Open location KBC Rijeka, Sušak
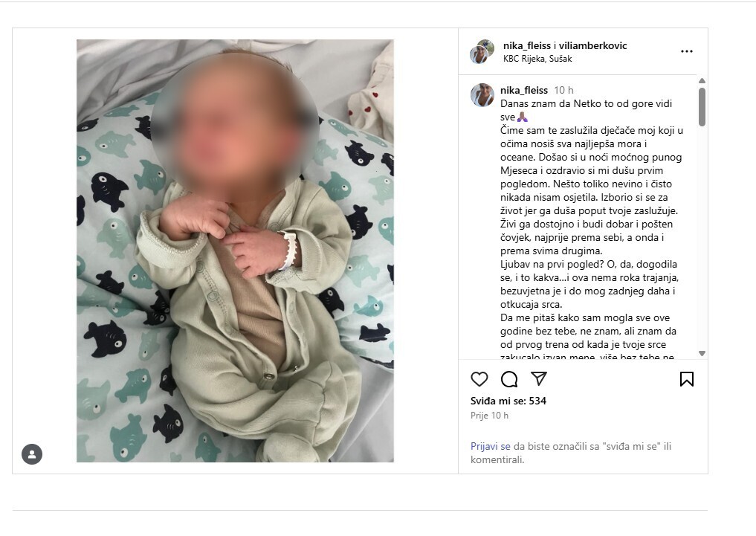Image resolution: width=756 pixels, height=536 pixels. 537,59
